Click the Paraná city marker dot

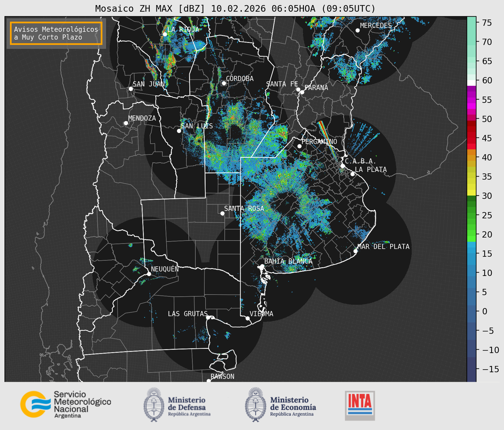[302, 92]
